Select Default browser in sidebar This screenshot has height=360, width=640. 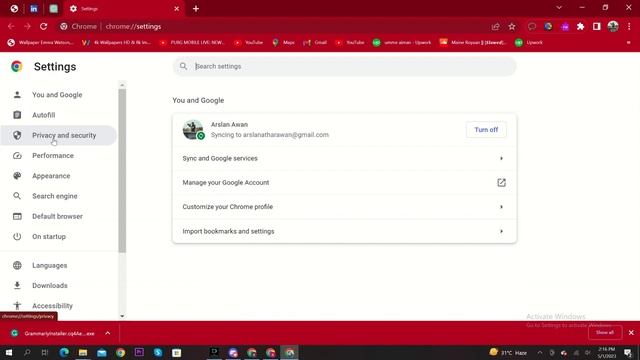[x=57, y=216]
